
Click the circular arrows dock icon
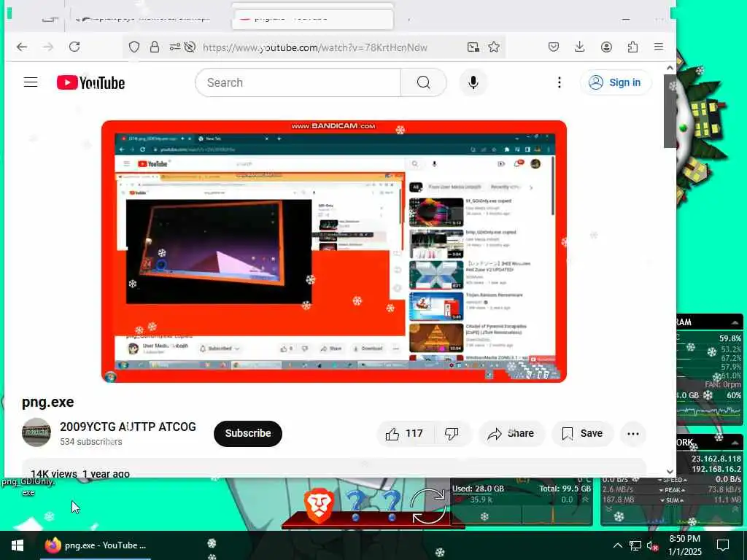click(x=427, y=506)
